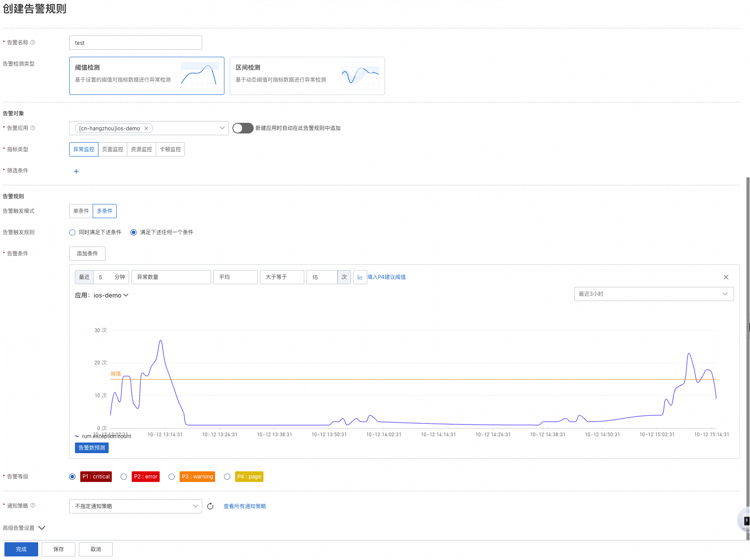The height and width of the screenshot is (560, 750).
Task: Select the 满足下述任何一个条件 radio option
Action: click(x=134, y=232)
